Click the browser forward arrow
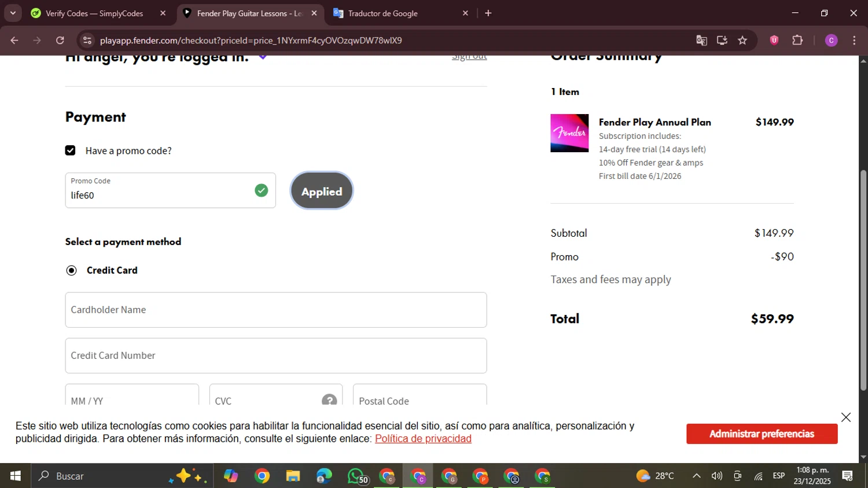Image resolution: width=868 pixels, height=488 pixels. [37, 41]
